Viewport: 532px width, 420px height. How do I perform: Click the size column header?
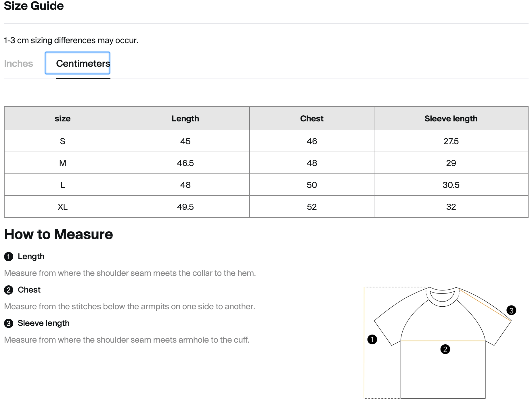point(63,119)
